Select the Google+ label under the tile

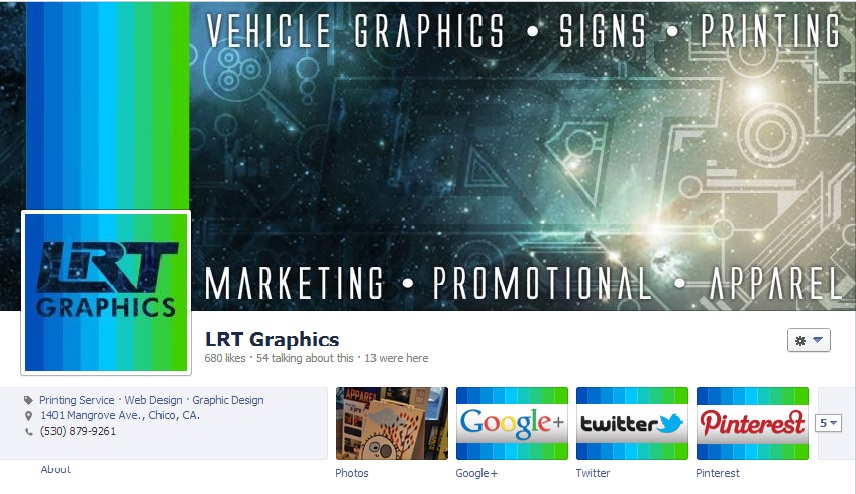[477, 473]
